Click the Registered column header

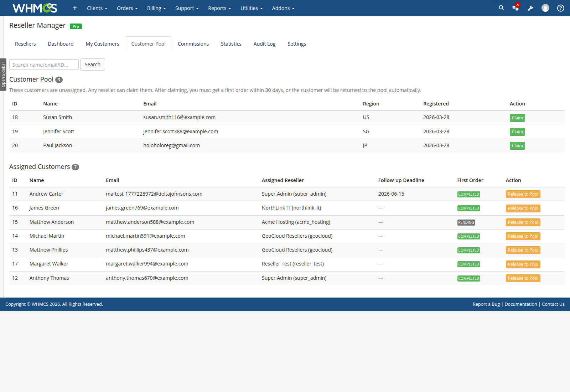[x=436, y=104]
